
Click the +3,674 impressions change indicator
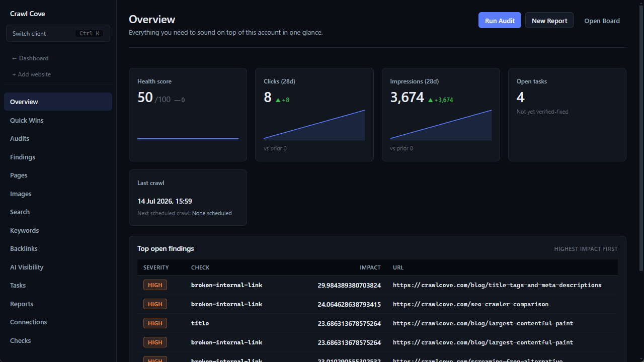(441, 100)
